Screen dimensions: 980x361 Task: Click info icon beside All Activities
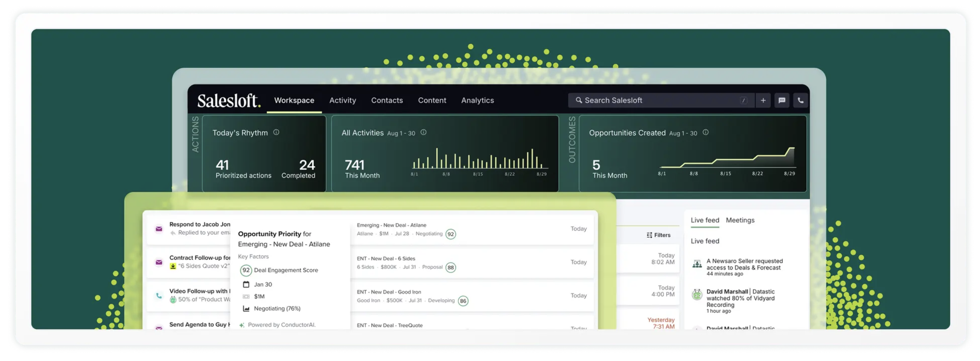423,132
